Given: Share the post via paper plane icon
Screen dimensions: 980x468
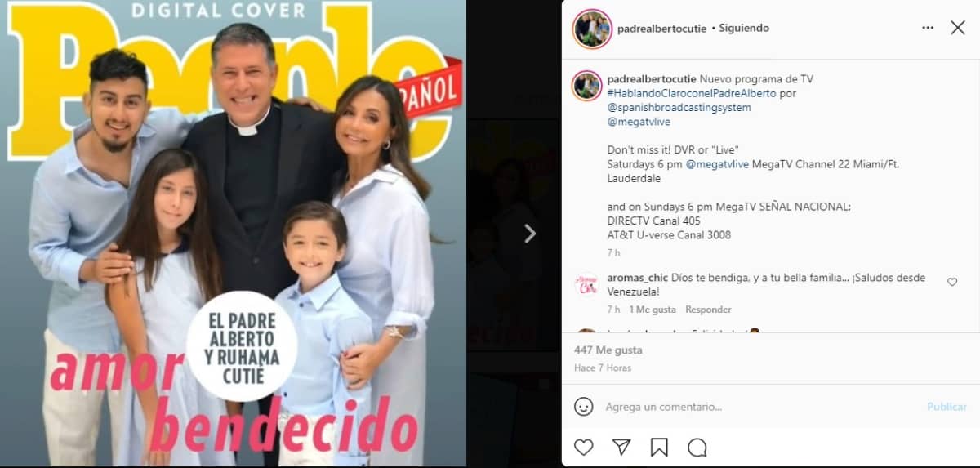Looking at the screenshot, I should click(621, 447).
